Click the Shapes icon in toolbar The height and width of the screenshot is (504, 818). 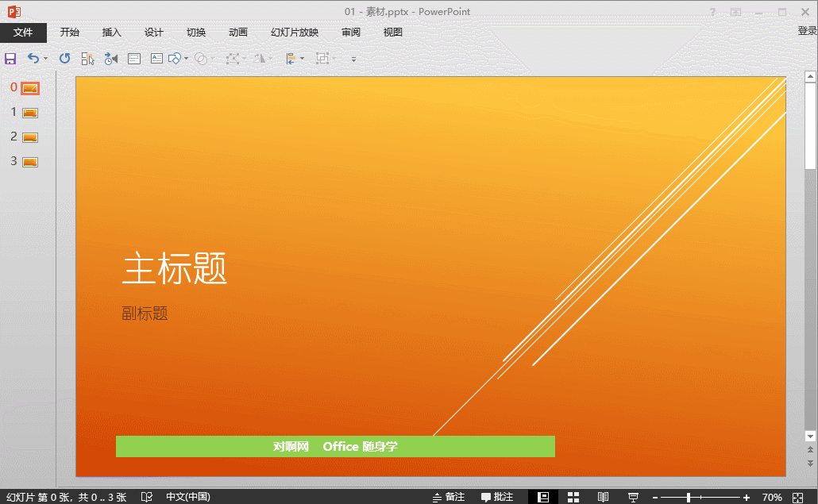[x=175, y=59]
